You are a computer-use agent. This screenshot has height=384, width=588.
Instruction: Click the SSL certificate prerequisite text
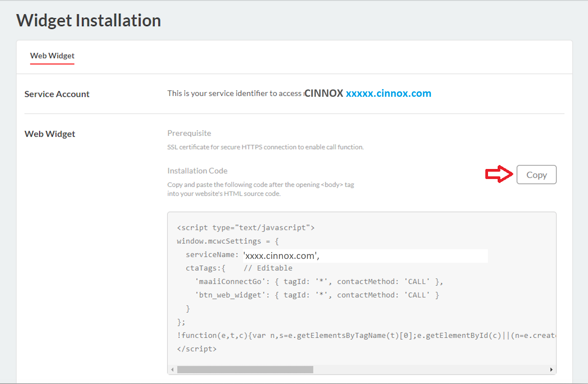tap(265, 147)
